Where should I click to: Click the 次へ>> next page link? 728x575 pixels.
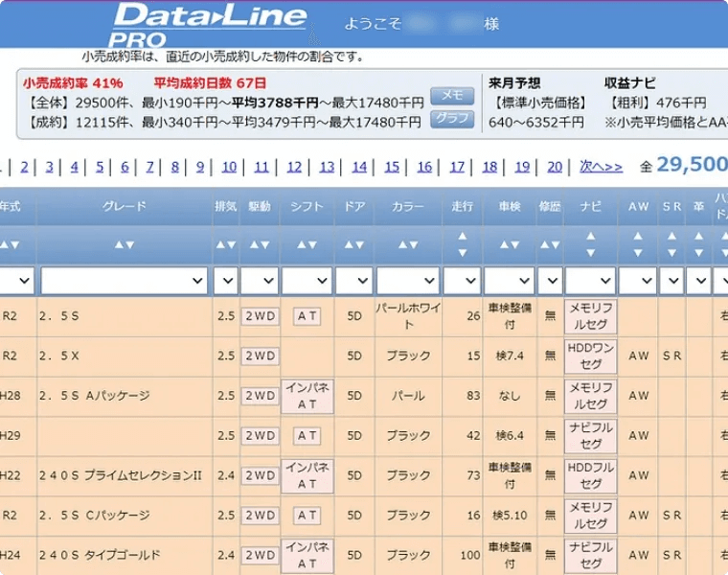click(x=602, y=167)
